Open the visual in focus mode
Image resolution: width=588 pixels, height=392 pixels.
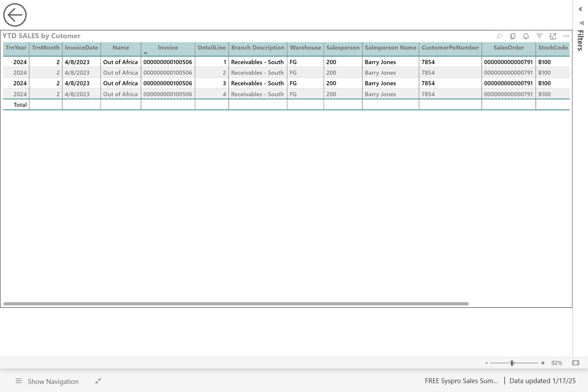553,36
